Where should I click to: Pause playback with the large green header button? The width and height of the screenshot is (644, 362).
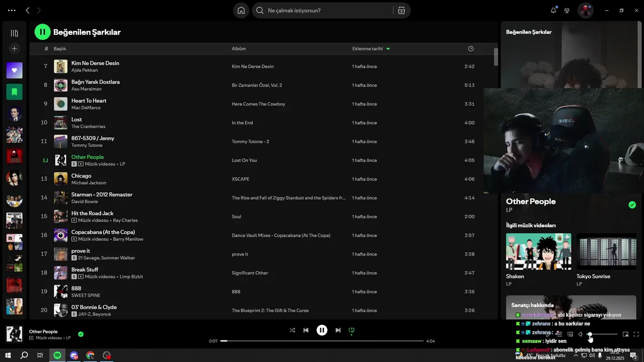coord(42,32)
